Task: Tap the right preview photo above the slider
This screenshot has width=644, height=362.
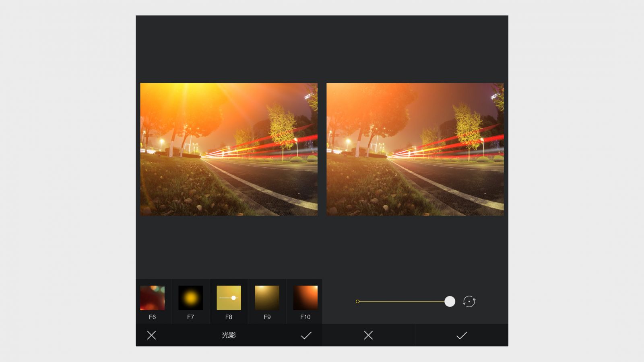Action: pos(415,149)
